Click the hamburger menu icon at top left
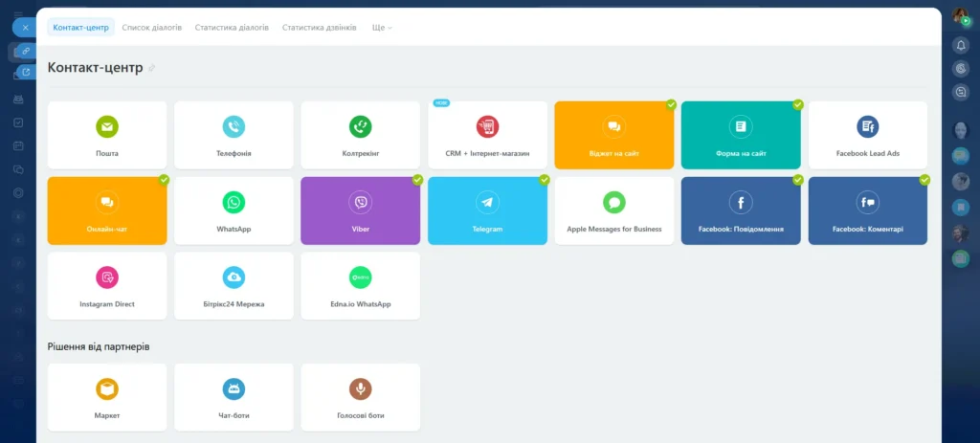Viewport: 980px width, 443px height. (18, 13)
